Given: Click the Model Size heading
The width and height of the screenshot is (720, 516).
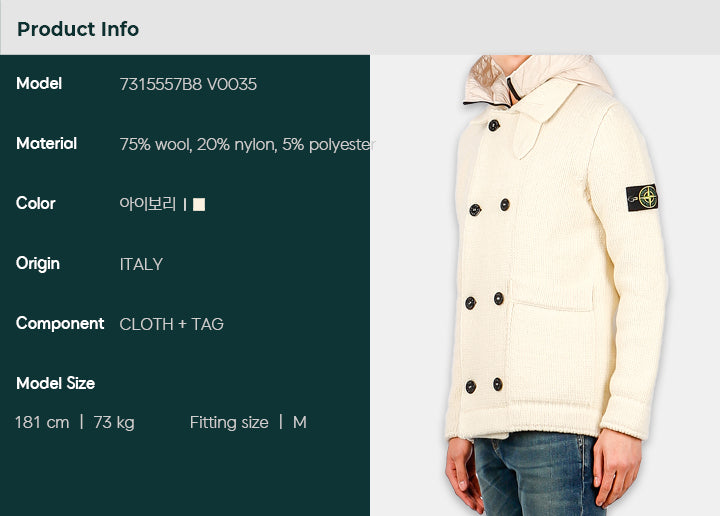Looking at the screenshot, I should point(56,383).
